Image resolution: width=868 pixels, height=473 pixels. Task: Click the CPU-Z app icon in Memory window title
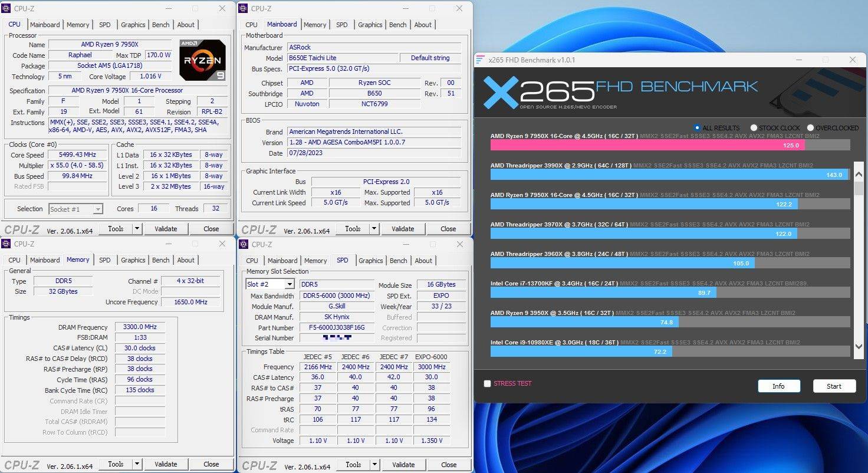(x=6, y=244)
